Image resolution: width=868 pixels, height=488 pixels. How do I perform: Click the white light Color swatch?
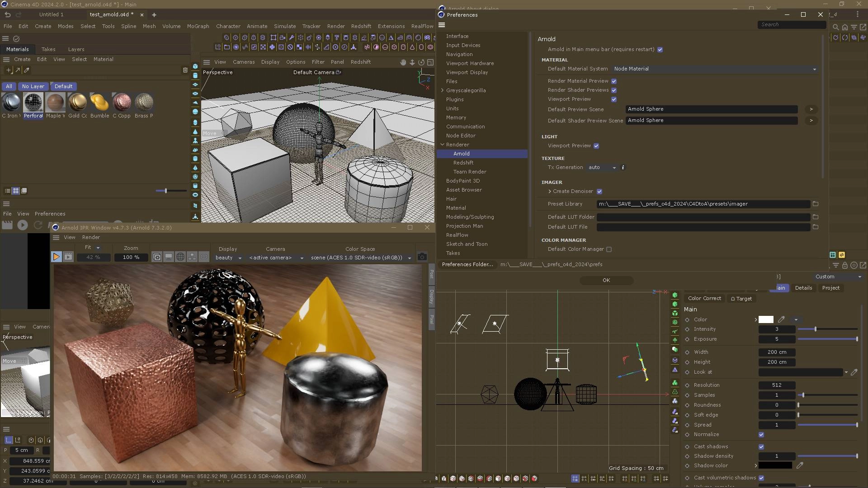[x=766, y=319]
